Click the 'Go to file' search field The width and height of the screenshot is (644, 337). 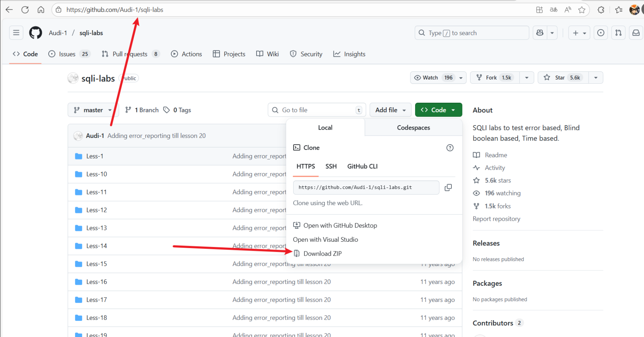317,110
